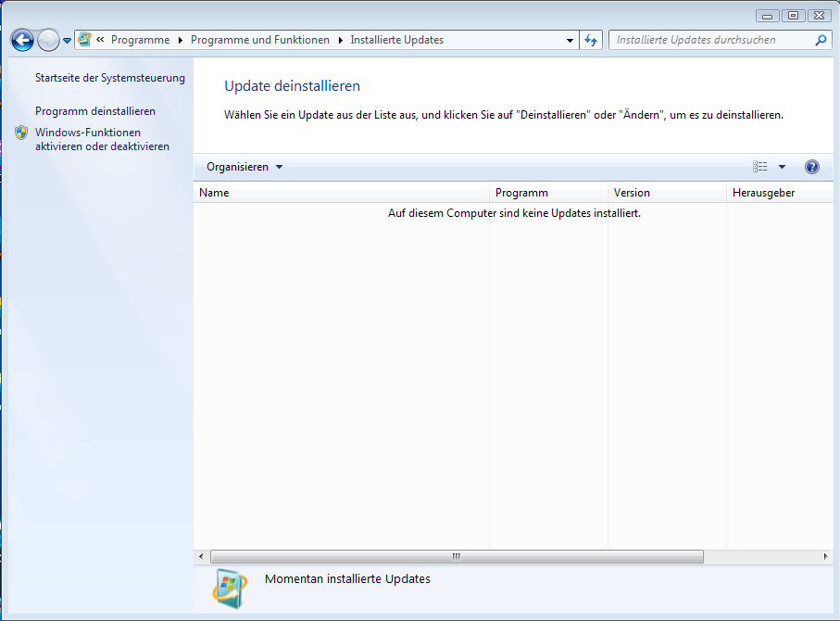Close the Installierte Updates window
Viewport: 840px width, 621px height.
[x=819, y=16]
